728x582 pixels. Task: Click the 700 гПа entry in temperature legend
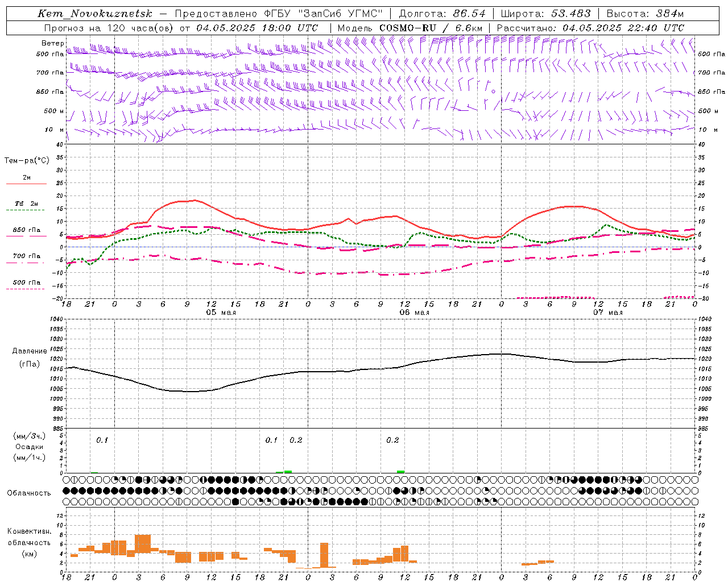click(27, 256)
